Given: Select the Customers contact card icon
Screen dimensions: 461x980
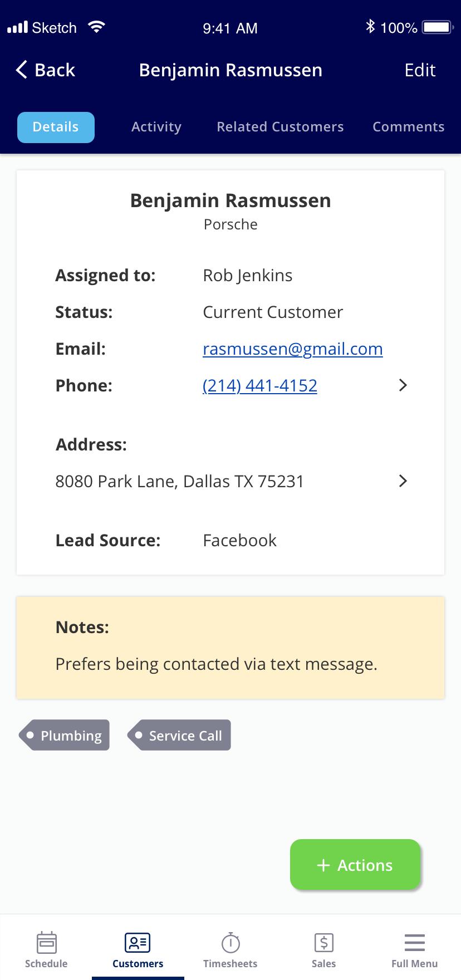Looking at the screenshot, I should click(x=138, y=942).
